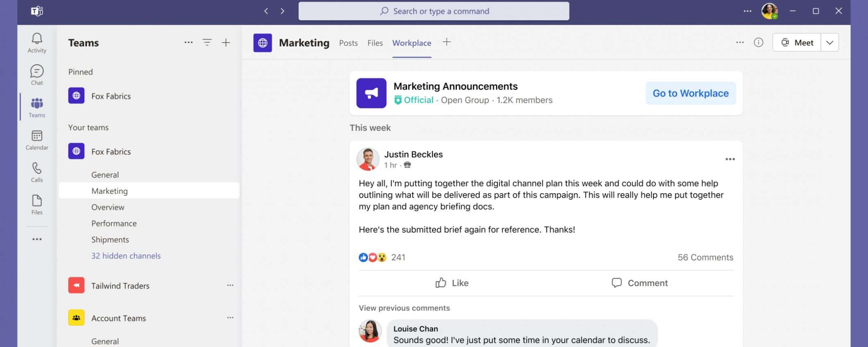868x347 pixels.
Task: Click the Go to Workplace button
Action: (x=691, y=93)
